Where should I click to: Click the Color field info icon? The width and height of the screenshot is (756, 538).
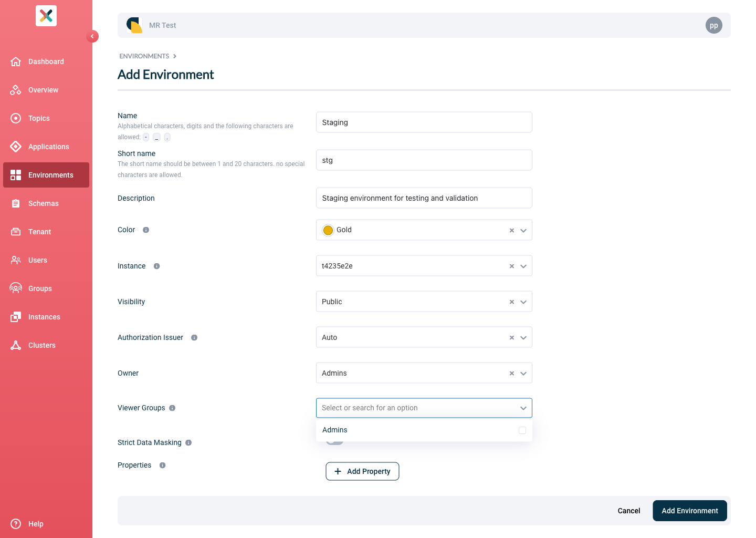pyautogui.click(x=146, y=230)
